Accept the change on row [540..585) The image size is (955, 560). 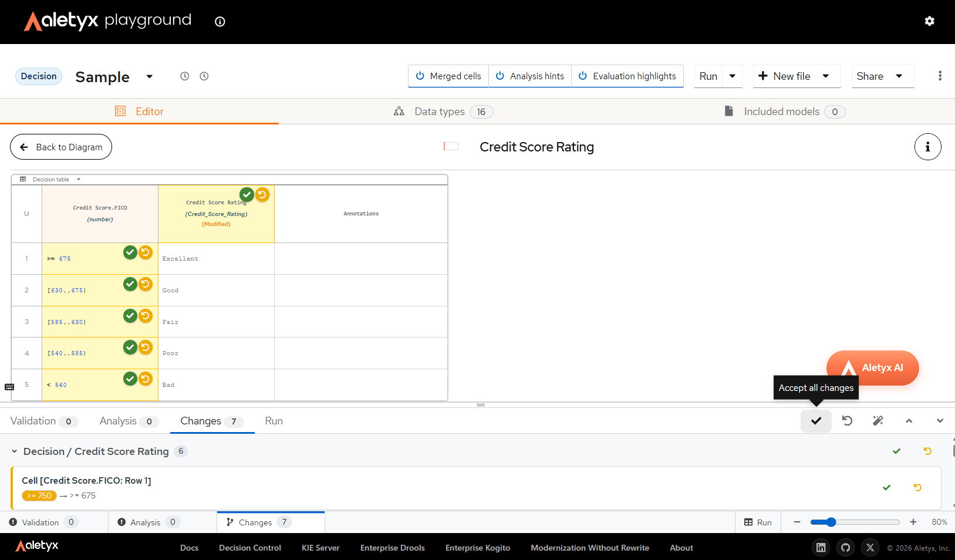coord(130,348)
